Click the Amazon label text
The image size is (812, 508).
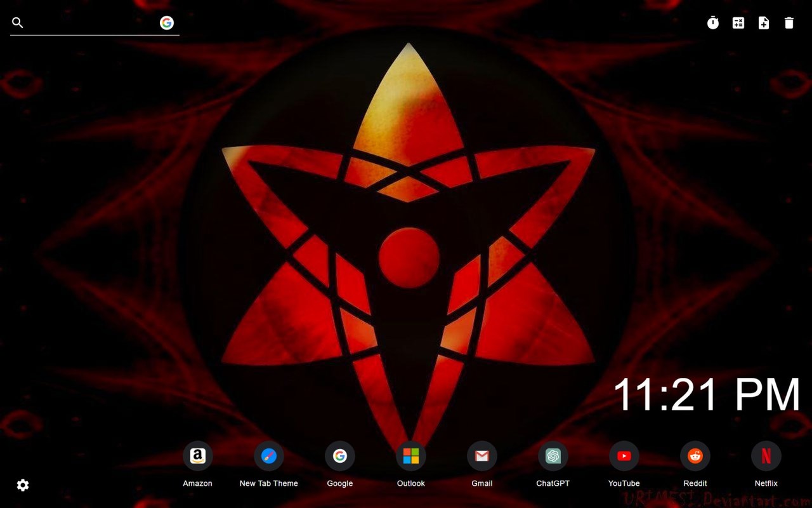[198, 483]
